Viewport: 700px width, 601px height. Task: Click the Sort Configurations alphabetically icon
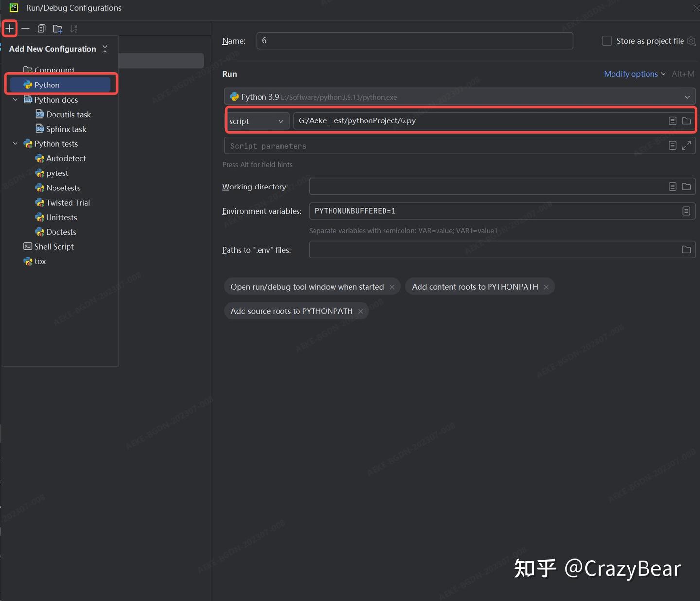(73, 29)
